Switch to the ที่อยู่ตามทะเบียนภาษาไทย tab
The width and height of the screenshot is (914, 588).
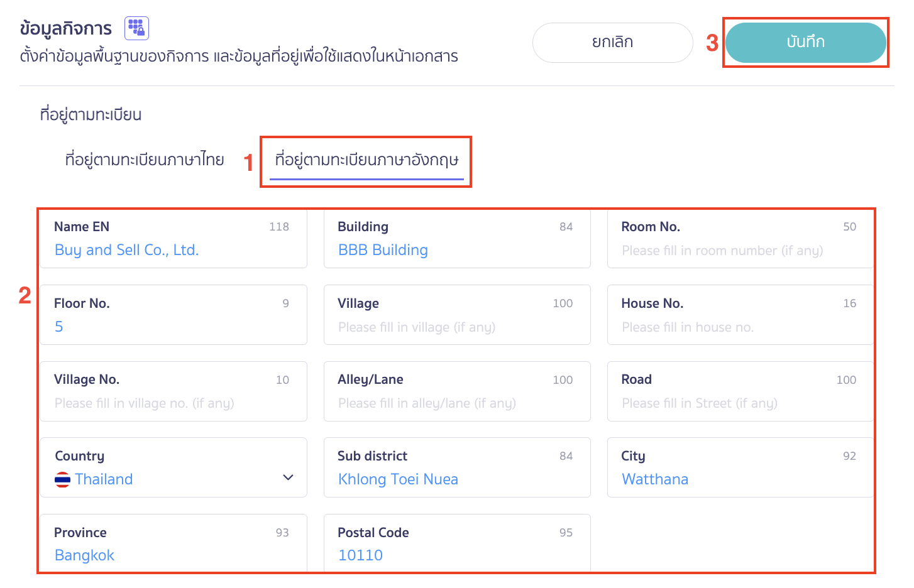145,160
